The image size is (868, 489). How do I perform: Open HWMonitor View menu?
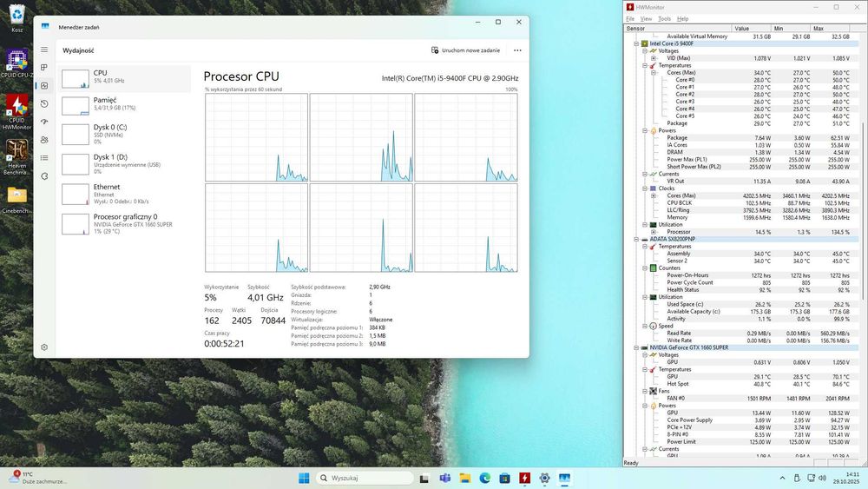point(646,19)
